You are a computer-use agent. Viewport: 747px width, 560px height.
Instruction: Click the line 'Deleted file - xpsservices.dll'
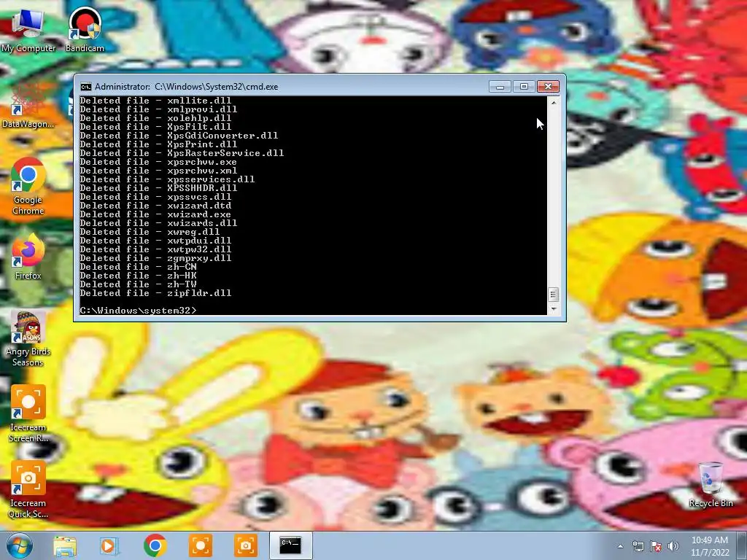click(167, 179)
